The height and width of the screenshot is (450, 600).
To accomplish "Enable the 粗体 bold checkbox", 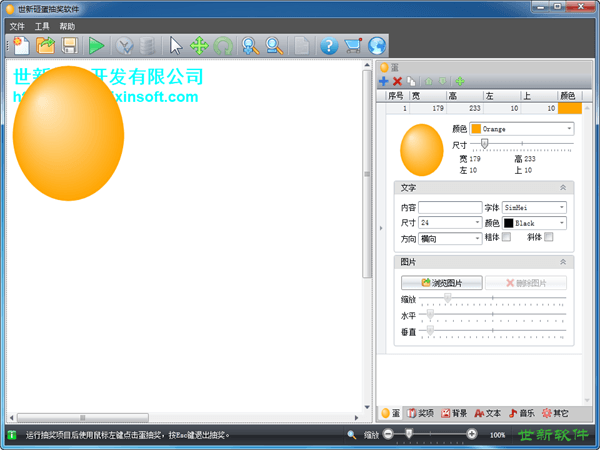I will [x=506, y=238].
